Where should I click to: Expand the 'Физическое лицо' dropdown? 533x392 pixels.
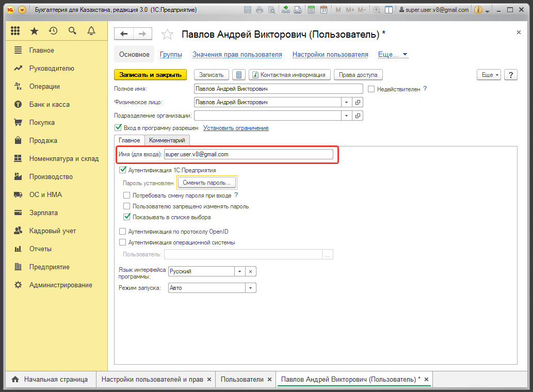[346, 102]
